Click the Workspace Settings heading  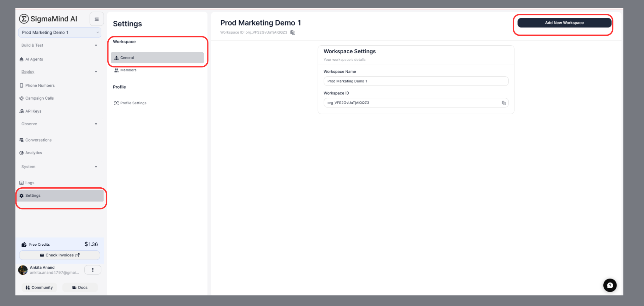(x=350, y=51)
